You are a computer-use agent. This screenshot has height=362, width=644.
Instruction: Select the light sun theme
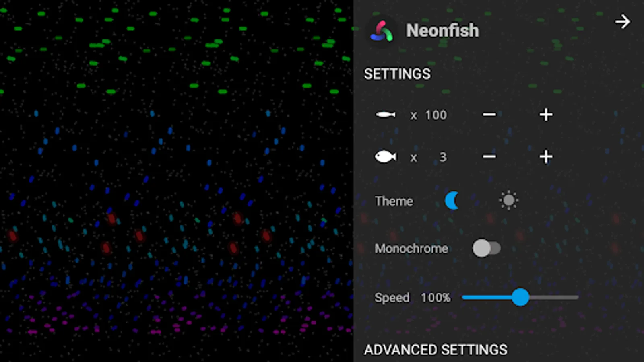point(509,200)
